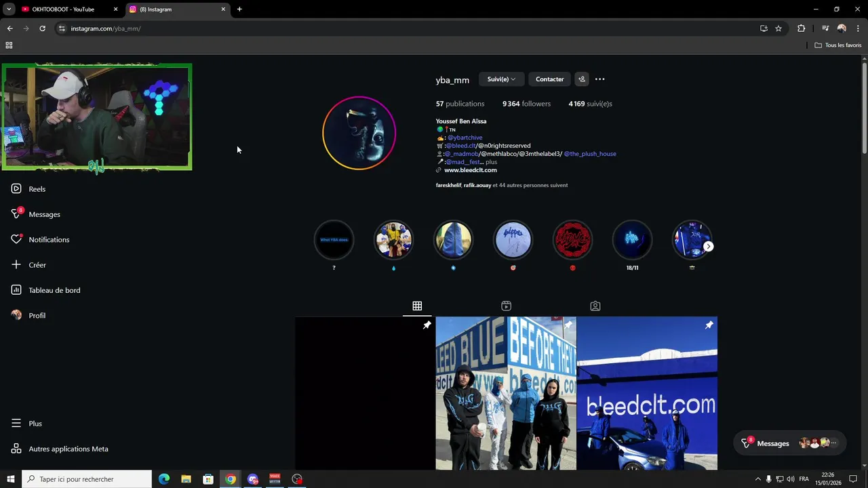This screenshot has height=488, width=868.
Task: Open Tableau de bord
Action: (45, 290)
